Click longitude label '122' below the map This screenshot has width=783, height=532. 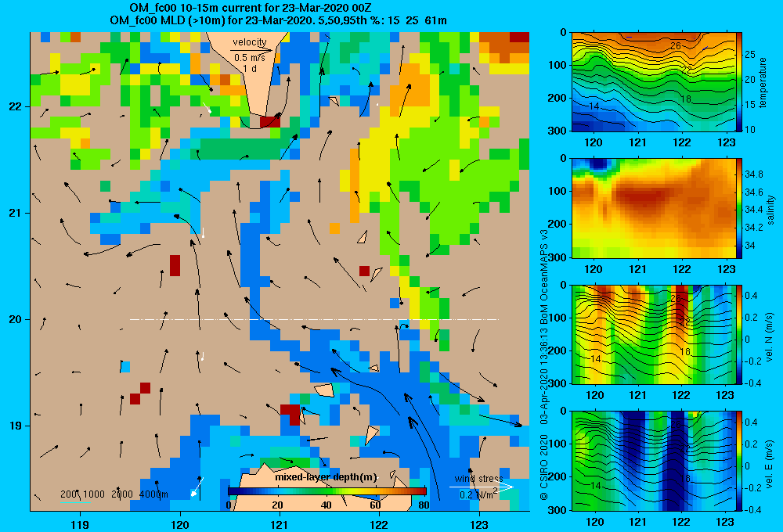click(379, 524)
